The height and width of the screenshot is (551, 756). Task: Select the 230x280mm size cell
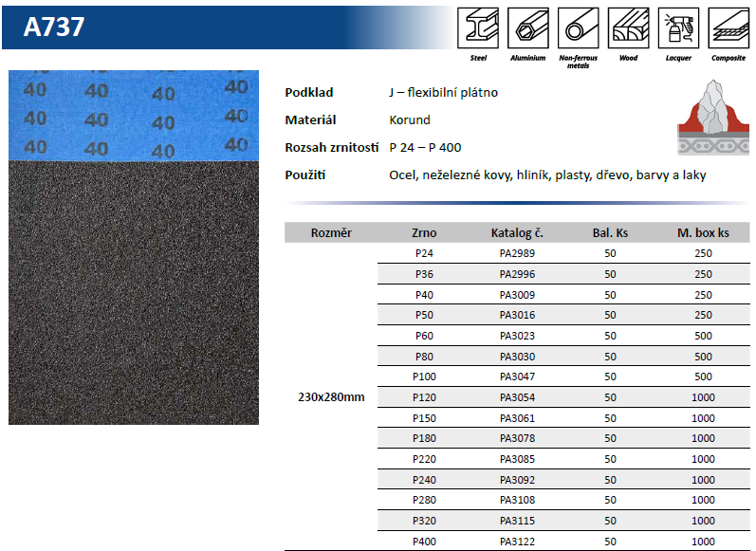pyautogui.click(x=331, y=397)
